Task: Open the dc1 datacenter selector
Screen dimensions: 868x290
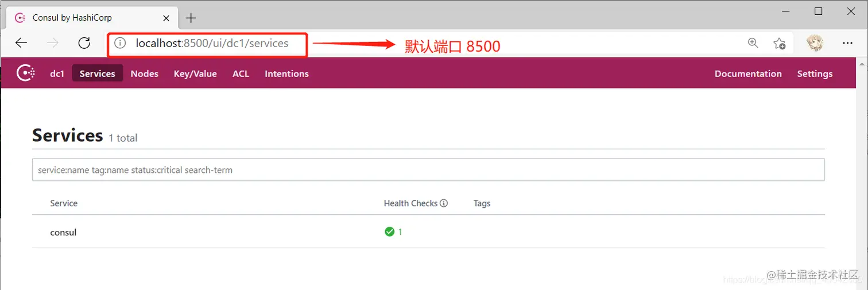Action: [x=57, y=74]
